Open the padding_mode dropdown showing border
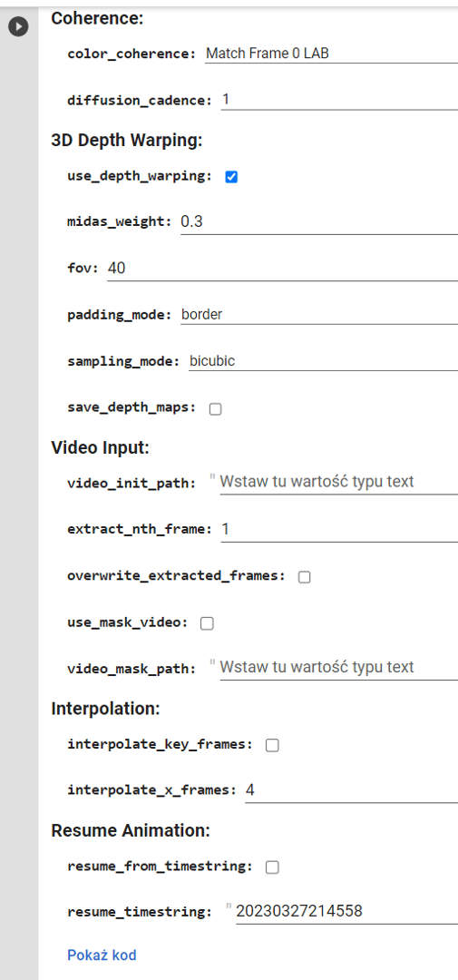The height and width of the screenshot is (980, 458). click(x=319, y=314)
